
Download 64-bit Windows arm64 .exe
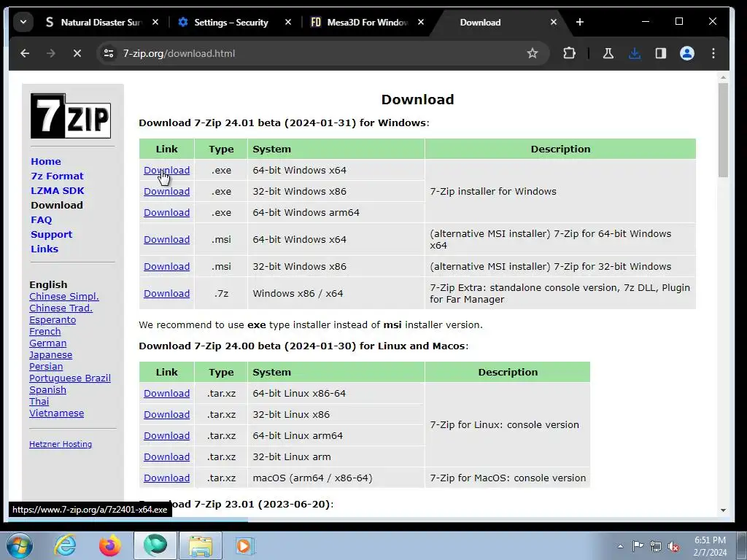tap(167, 212)
